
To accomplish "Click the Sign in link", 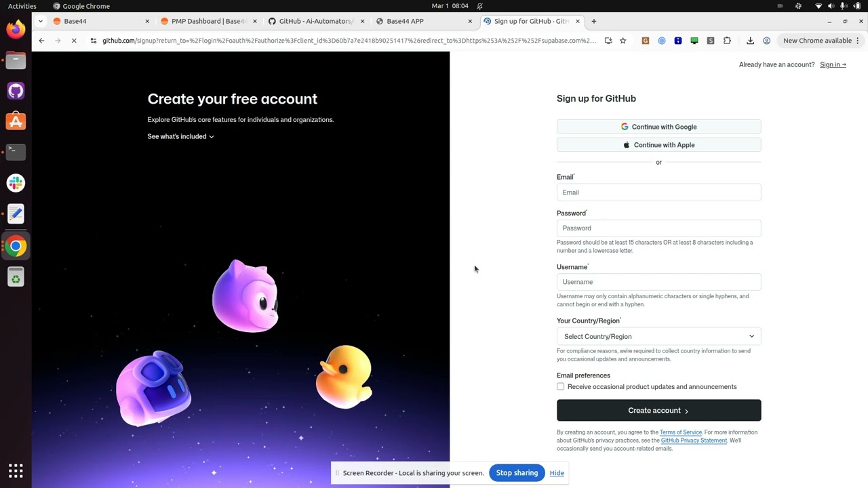I will (833, 64).
